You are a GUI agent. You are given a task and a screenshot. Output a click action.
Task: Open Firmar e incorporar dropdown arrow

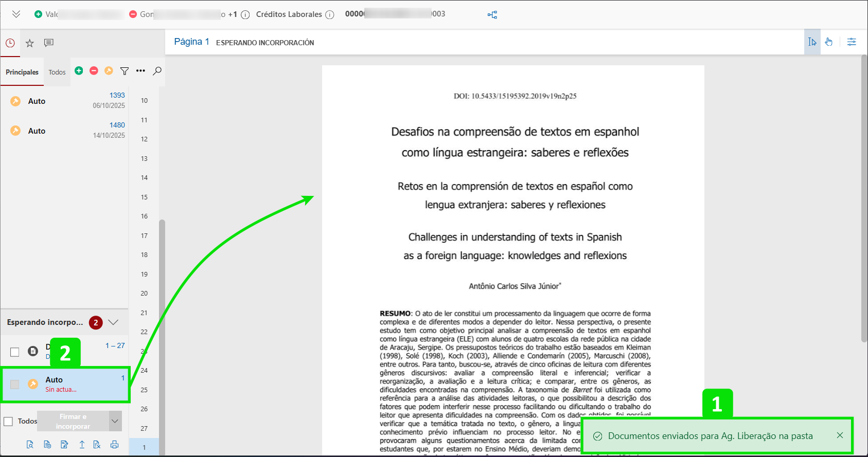(x=115, y=421)
